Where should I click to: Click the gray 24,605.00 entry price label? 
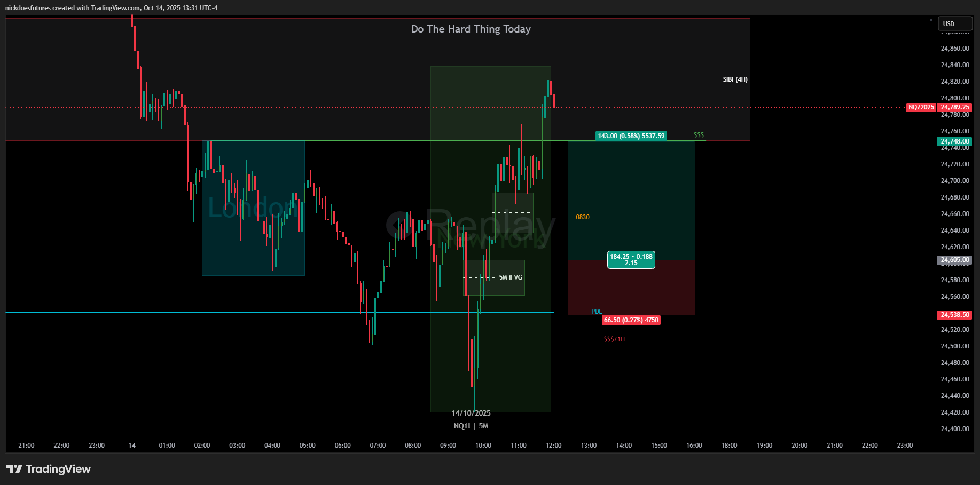pos(954,260)
